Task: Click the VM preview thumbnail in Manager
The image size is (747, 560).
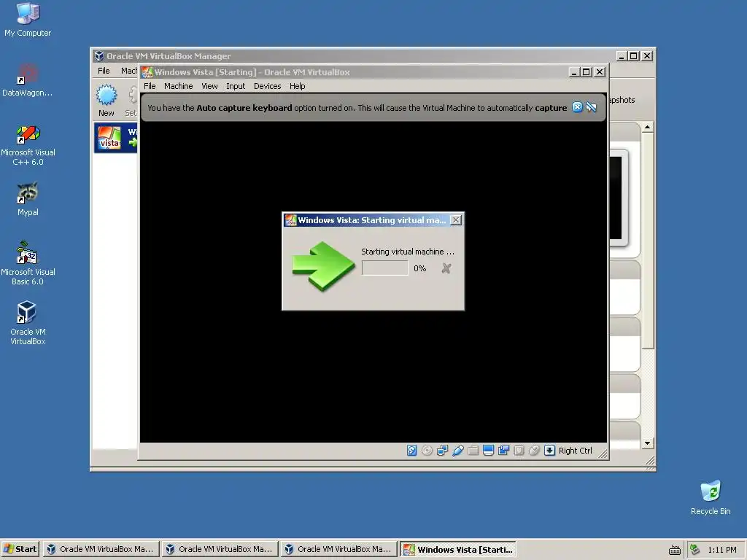Action: [x=618, y=198]
